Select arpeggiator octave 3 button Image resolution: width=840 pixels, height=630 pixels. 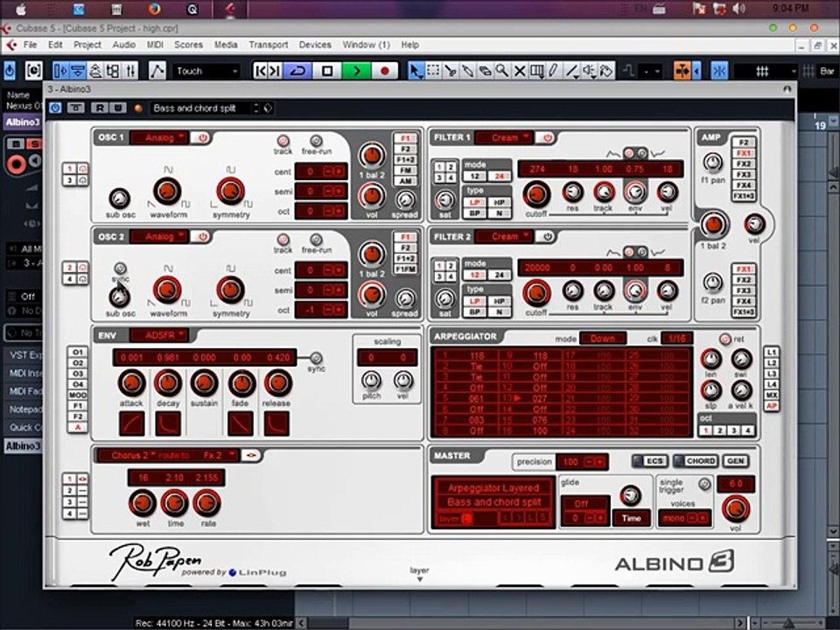pos(734,430)
